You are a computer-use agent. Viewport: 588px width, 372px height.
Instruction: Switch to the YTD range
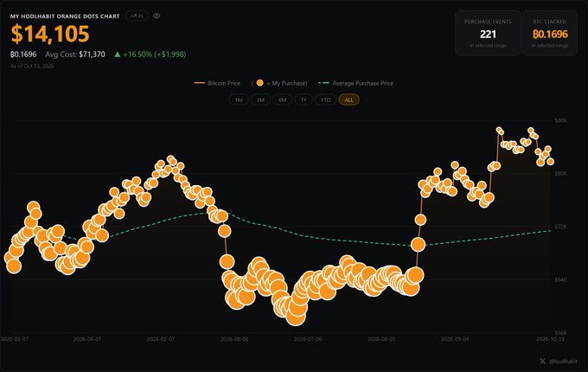pos(325,99)
